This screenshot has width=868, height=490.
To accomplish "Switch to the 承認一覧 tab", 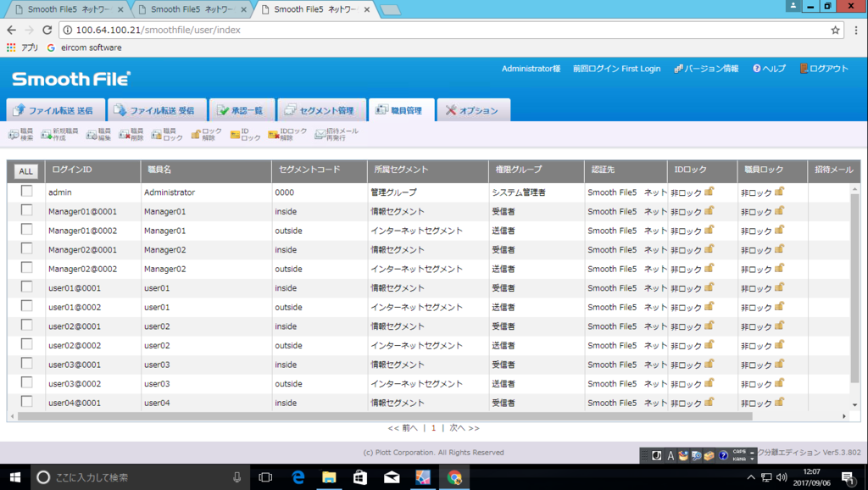I will click(x=240, y=110).
